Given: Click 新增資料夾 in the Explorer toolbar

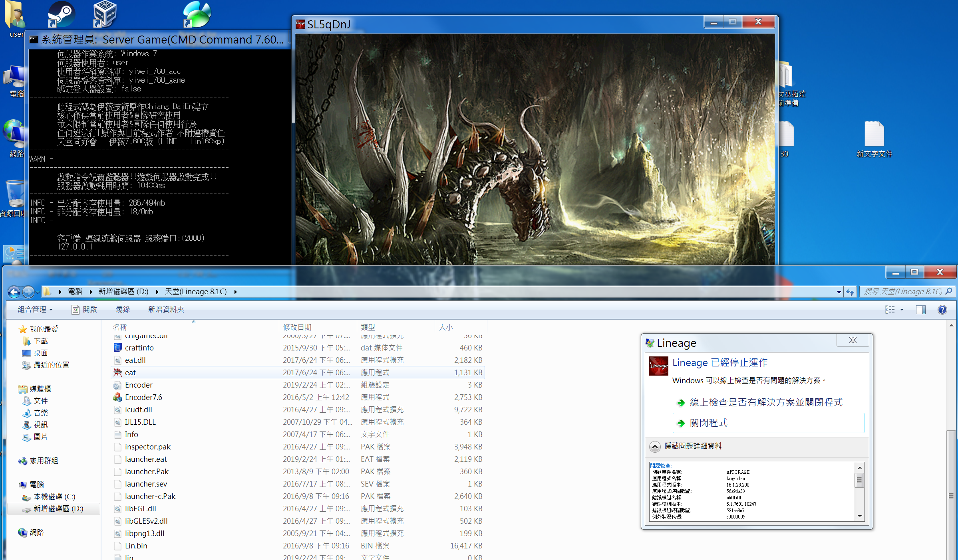Looking at the screenshot, I should (x=166, y=309).
